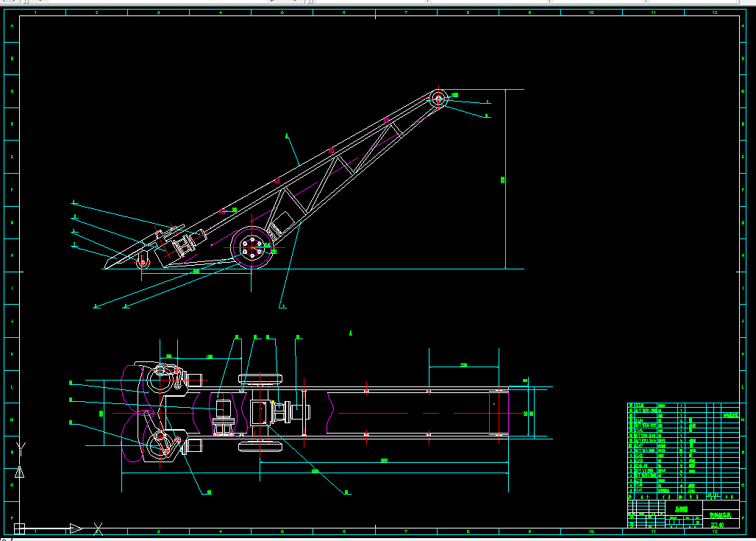Viewport: 756px width, 541px height.
Task: Select the small front caster wheel in side view
Action: tap(143, 263)
